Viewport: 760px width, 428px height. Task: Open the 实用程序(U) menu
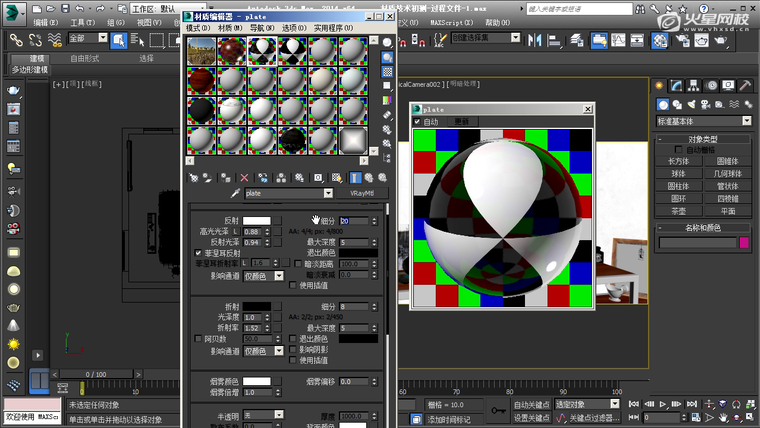[x=332, y=28]
